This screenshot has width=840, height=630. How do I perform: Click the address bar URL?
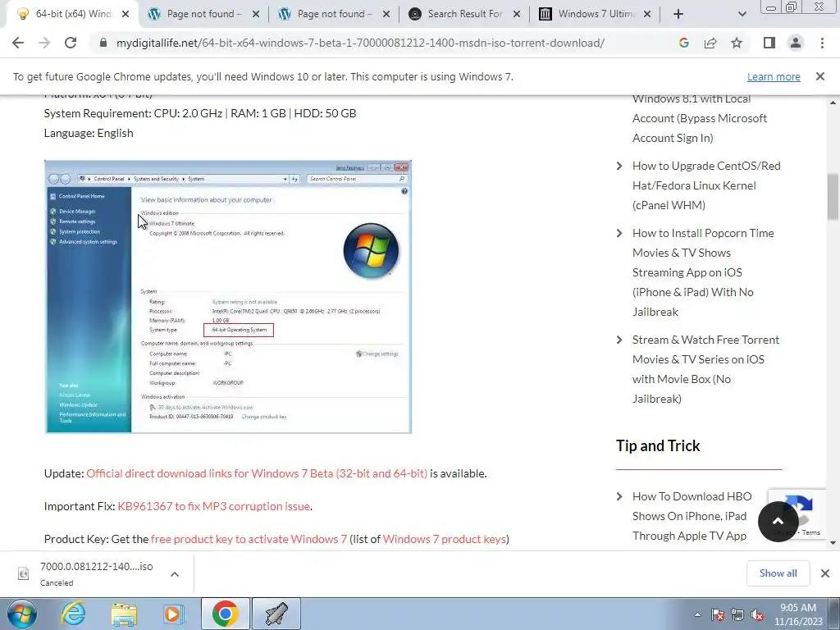(360, 43)
